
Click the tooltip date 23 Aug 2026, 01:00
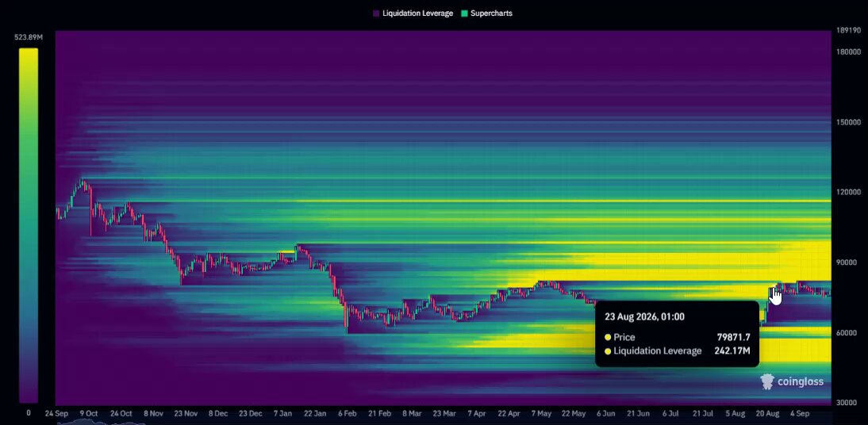pos(644,317)
